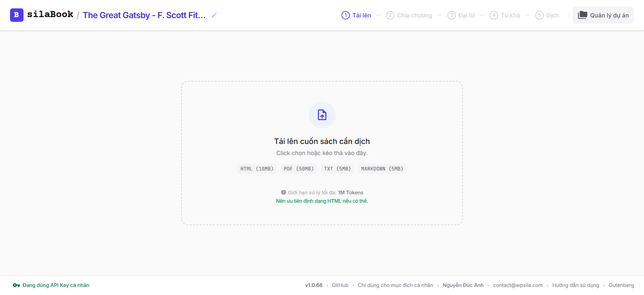
Task: Click the MARKDOWN (5MB) format tag
Action: click(x=382, y=169)
